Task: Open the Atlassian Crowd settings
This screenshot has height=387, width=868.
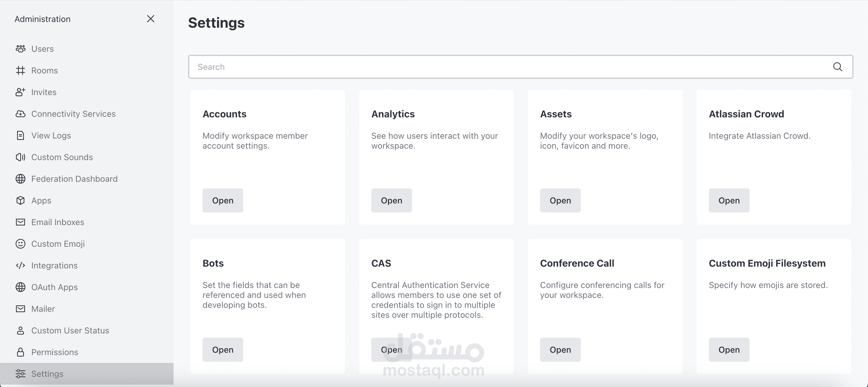Action: [x=729, y=200]
